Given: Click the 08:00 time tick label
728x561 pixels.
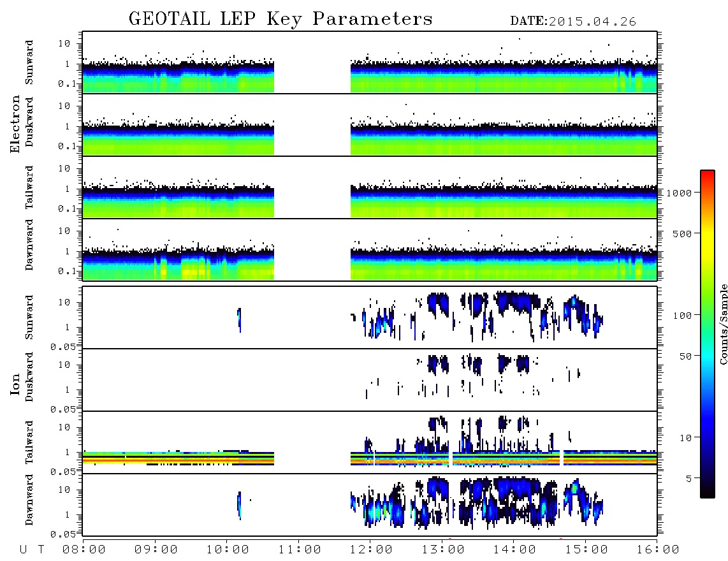Looking at the screenshot, I should click(x=84, y=550).
